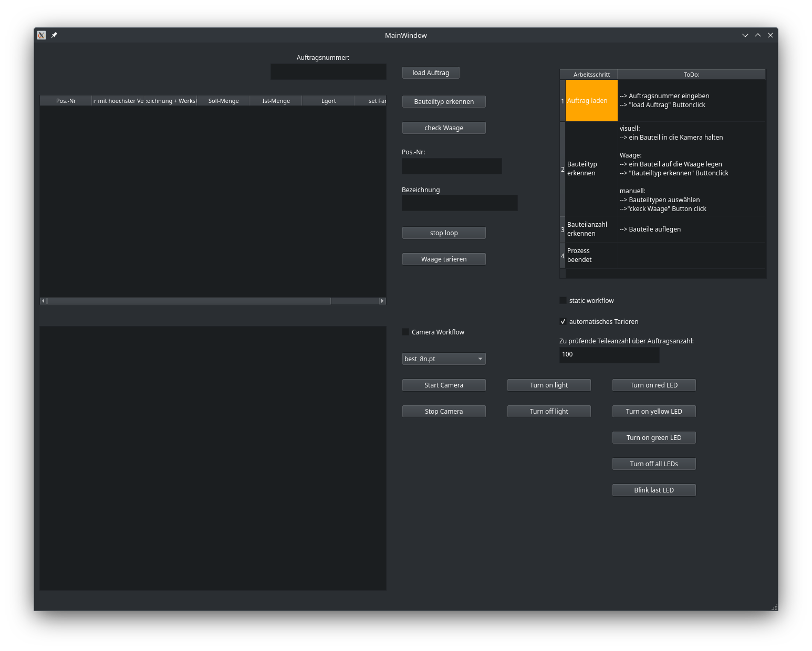Click the stop loop button
This screenshot has width=812, height=651.
[444, 233]
